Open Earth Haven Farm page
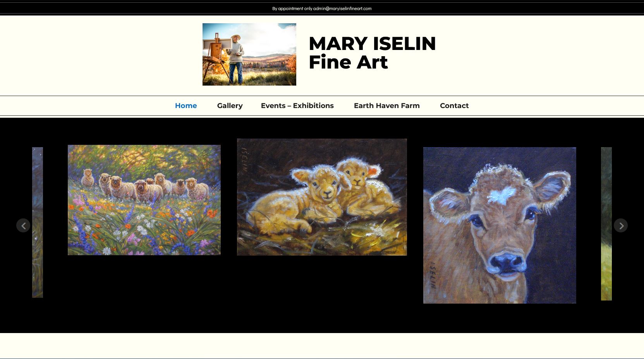Screen dimensions: 644x359 coord(386,106)
